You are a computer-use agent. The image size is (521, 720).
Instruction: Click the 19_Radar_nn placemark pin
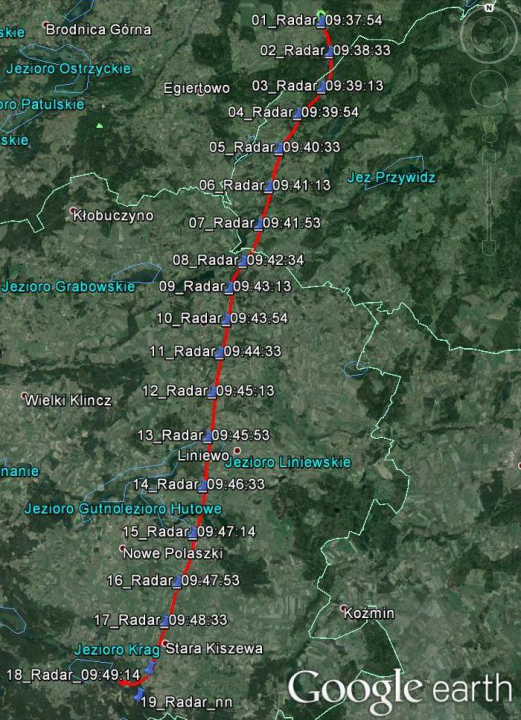[x=139, y=694]
